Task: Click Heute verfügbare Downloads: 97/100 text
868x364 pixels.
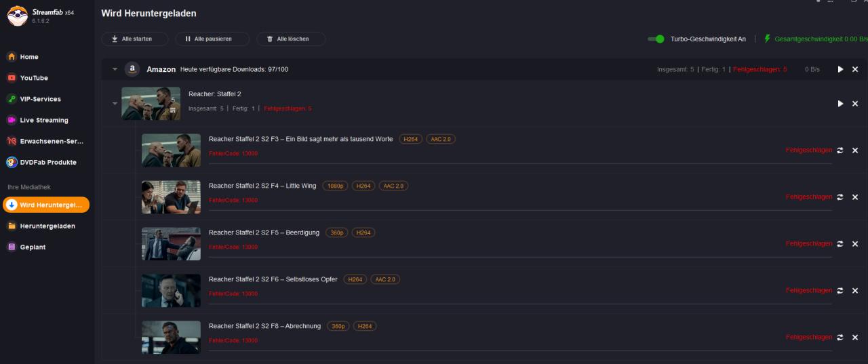Action: click(234, 69)
